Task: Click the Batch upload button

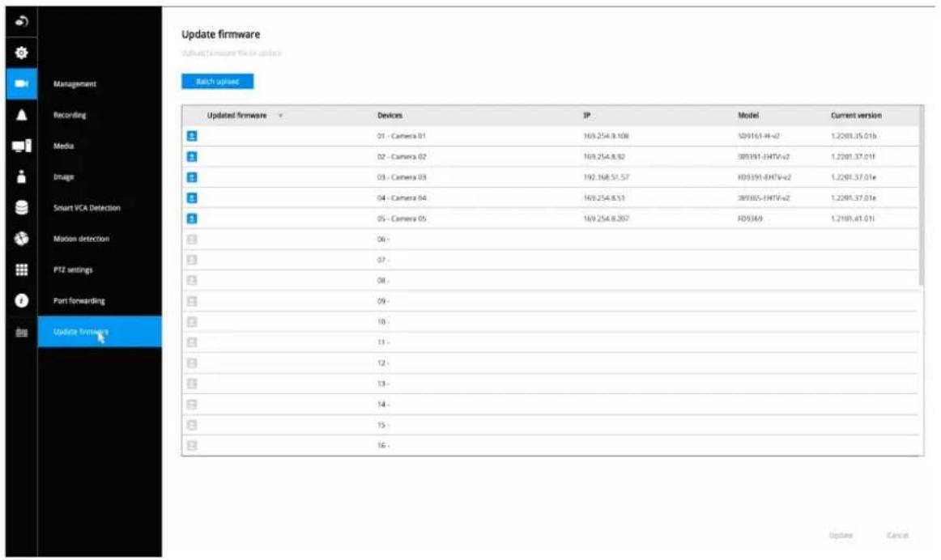Action: (218, 82)
